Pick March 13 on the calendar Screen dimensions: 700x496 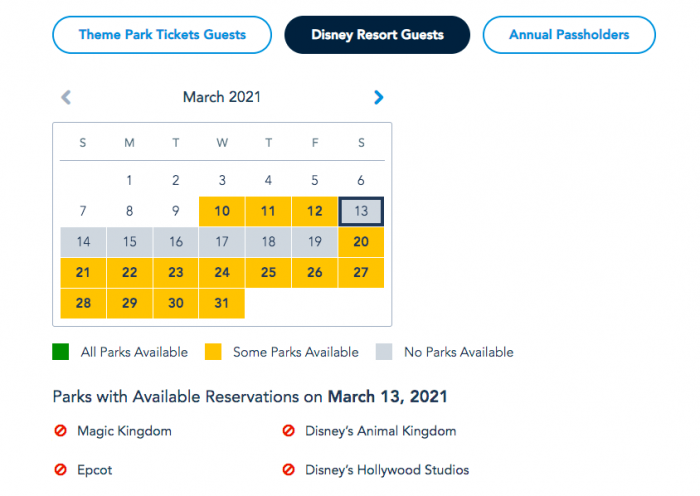(361, 211)
